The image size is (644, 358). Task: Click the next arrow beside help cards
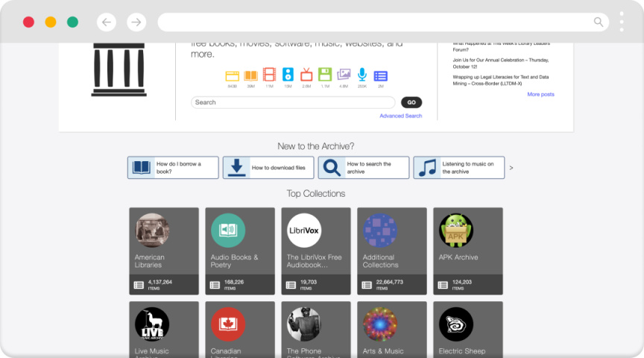(511, 168)
